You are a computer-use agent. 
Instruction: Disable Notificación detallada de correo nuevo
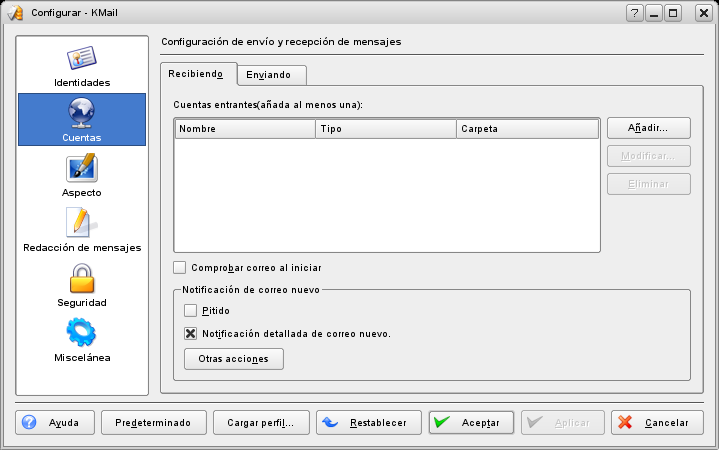[x=191, y=333]
